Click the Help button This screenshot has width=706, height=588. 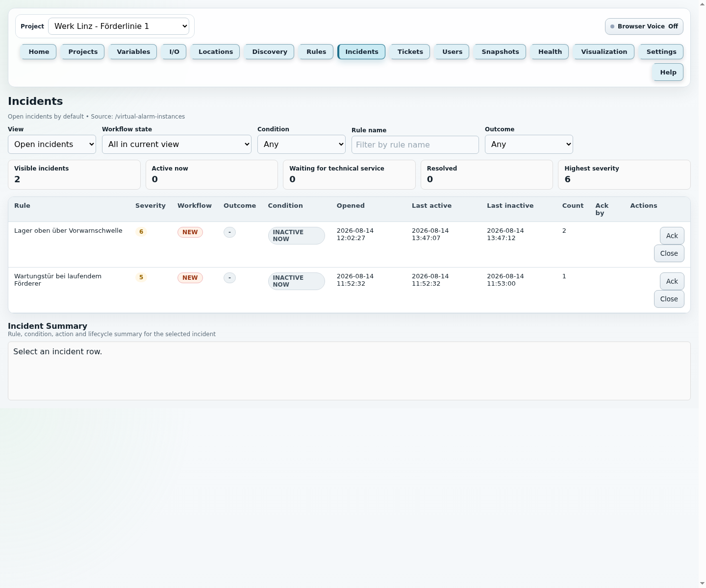pos(668,72)
